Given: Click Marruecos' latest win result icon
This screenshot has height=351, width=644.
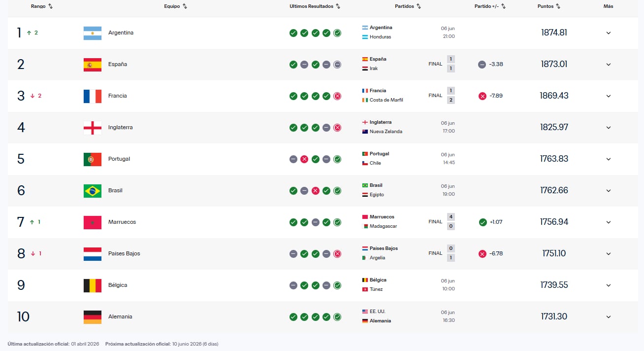Looking at the screenshot, I should (337, 222).
